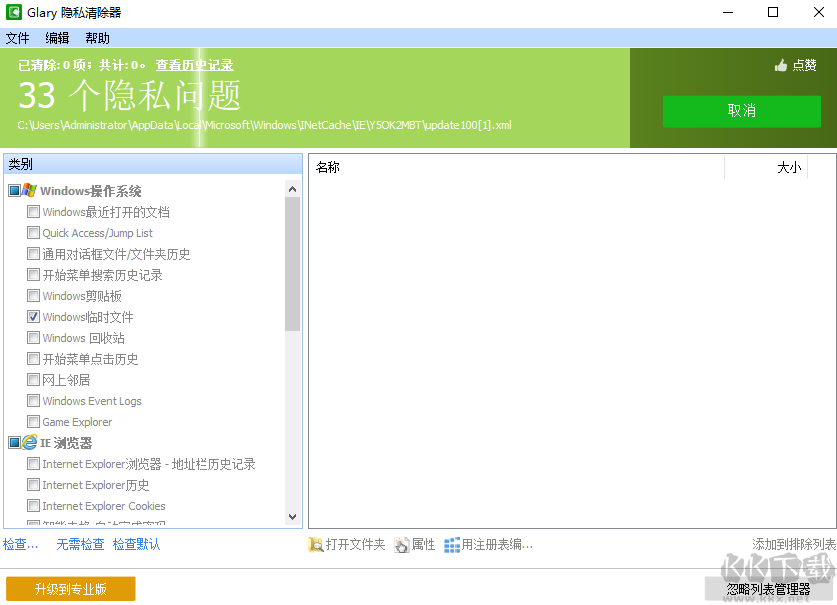837x605 pixels.
Task: Click the Glary app icon in the title bar
Action: pos(14,13)
